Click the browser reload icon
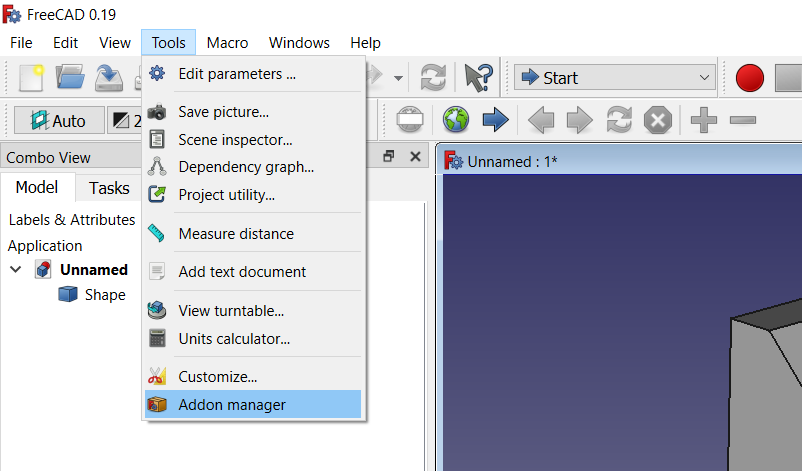This screenshot has height=471, width=802. pos(619,120)
